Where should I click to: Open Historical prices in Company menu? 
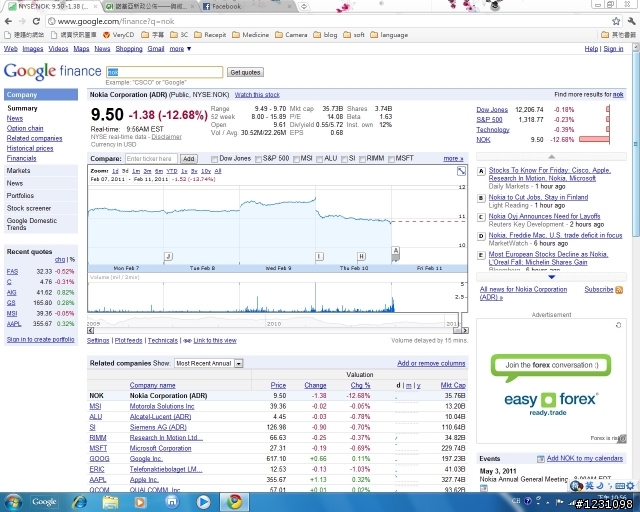[x=30, y=148]
